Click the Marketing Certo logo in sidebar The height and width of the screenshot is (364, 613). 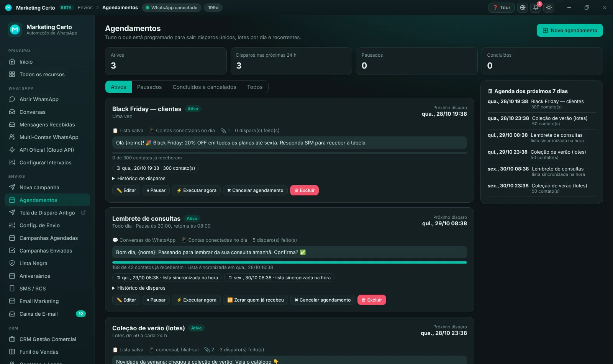tap(15, 30)
